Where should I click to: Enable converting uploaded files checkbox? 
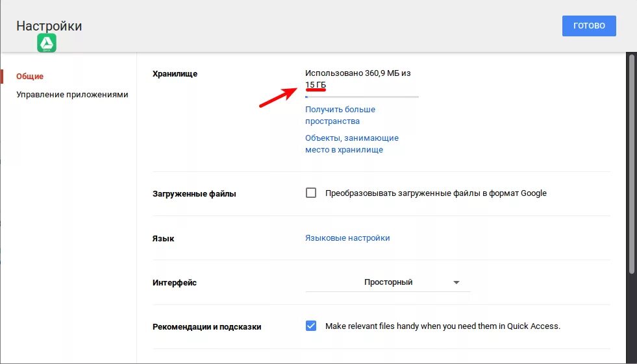311,193
